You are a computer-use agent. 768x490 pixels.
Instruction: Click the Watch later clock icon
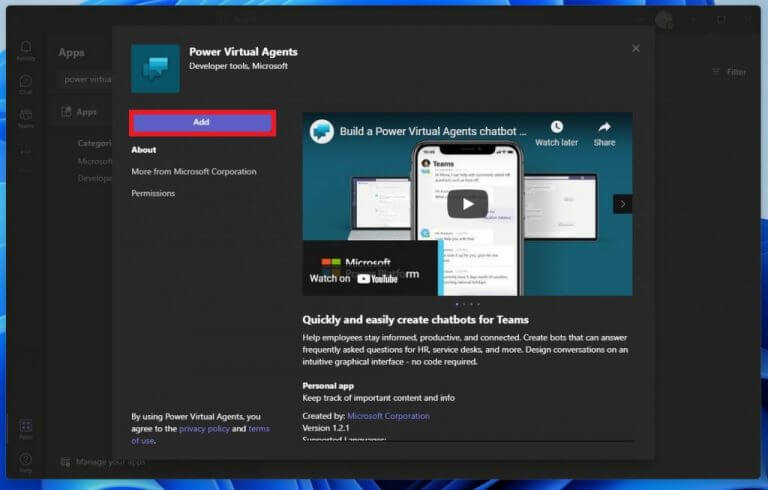click(556, 127)
